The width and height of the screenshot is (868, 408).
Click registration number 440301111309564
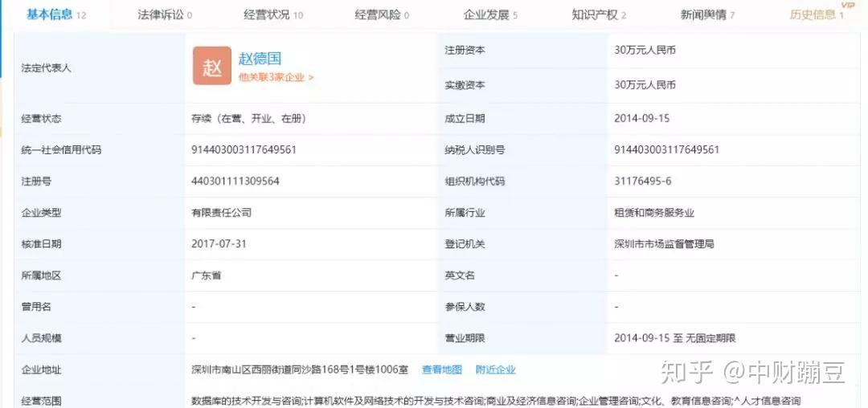point(235,182)
